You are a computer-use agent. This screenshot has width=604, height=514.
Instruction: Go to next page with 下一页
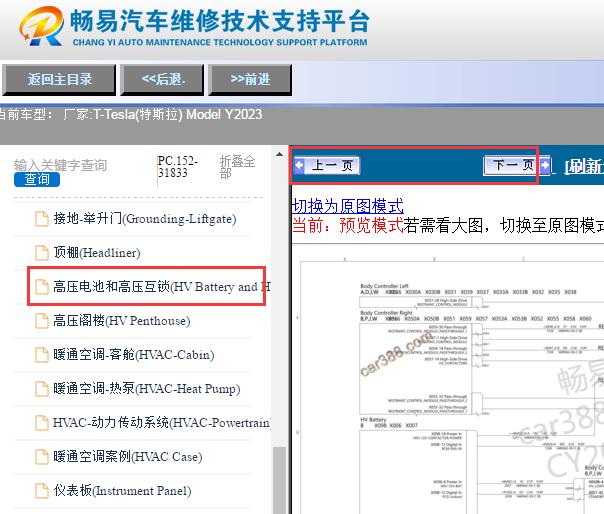coord(512,166)
